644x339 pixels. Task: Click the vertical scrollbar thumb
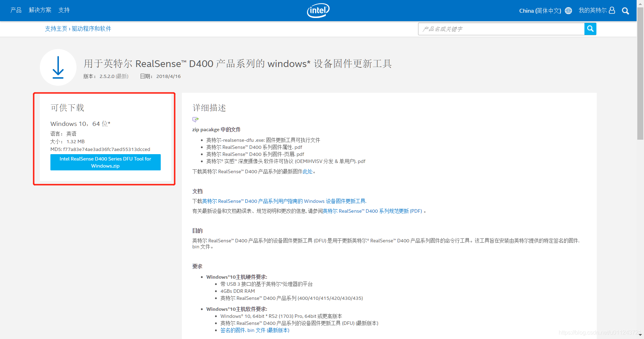tap(640, 73)
